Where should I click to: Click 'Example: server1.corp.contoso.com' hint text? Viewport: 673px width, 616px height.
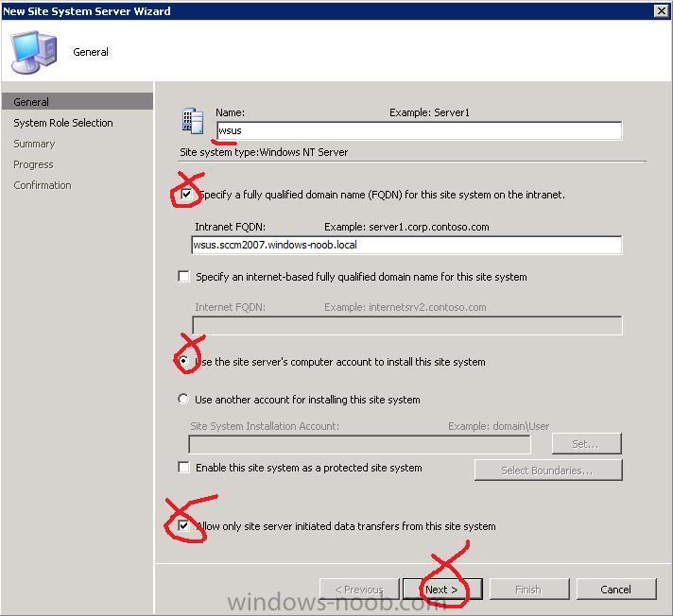(x=406, y=227)
